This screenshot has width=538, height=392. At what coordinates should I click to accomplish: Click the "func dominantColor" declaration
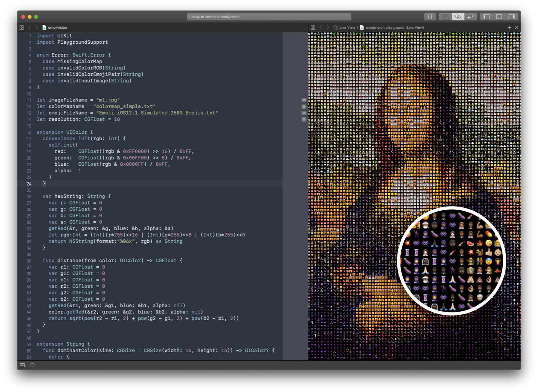(159, 351)
